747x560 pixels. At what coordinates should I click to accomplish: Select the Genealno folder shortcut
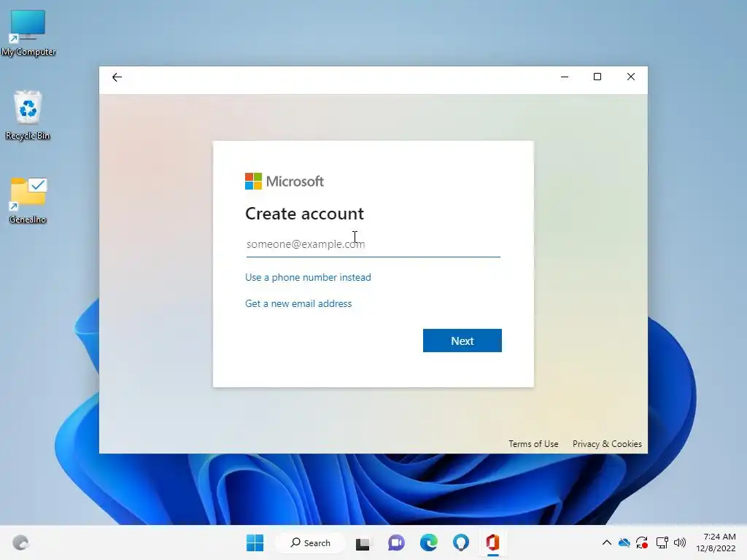(28, 201)
